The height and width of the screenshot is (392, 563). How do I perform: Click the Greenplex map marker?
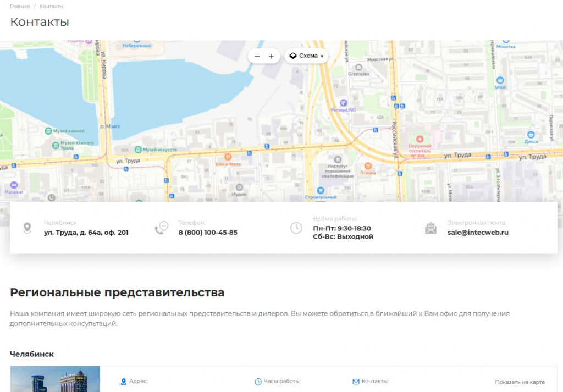pyautogui.click(x=358, y=67)
